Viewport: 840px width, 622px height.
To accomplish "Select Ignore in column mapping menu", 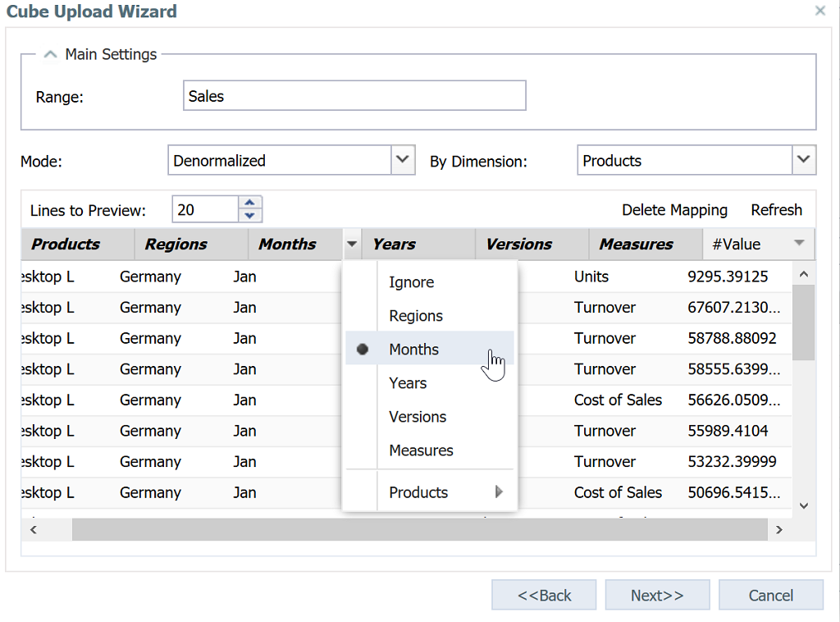I will pos(411,282).
